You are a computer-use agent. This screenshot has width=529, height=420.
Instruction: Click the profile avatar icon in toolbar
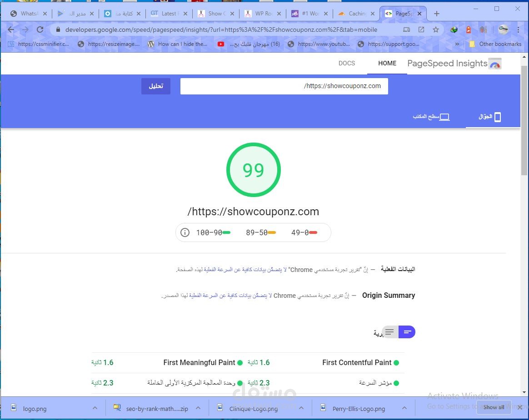click(503, 30)
